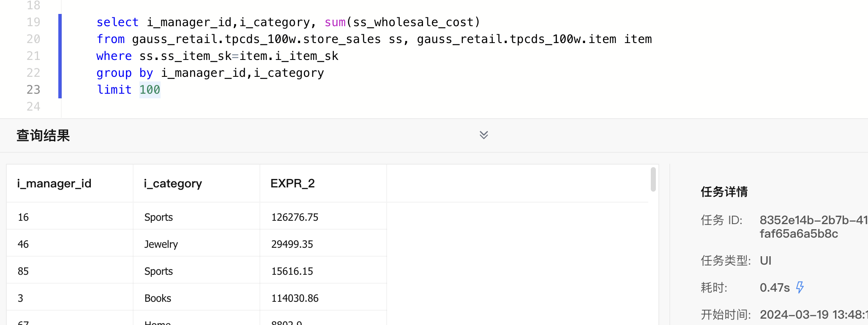868x325 pixels.
Task: Select the cell with manager id 85
Action: pos(23,271)
